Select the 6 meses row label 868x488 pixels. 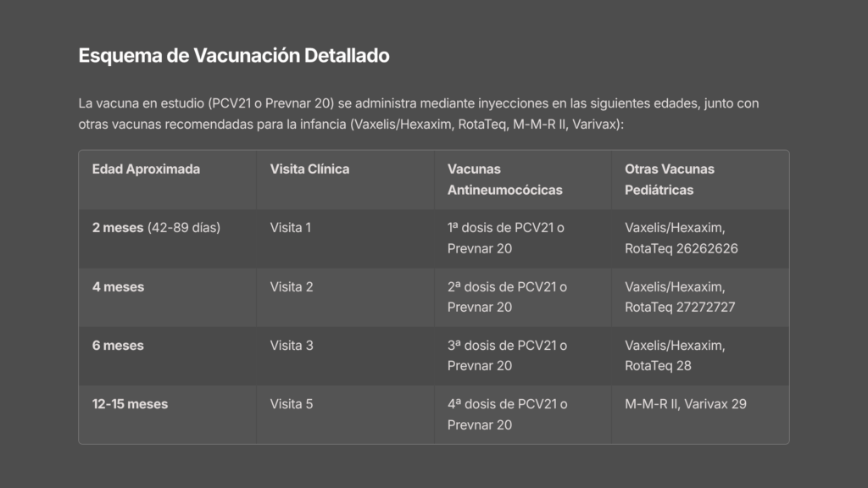pos(118,346)
